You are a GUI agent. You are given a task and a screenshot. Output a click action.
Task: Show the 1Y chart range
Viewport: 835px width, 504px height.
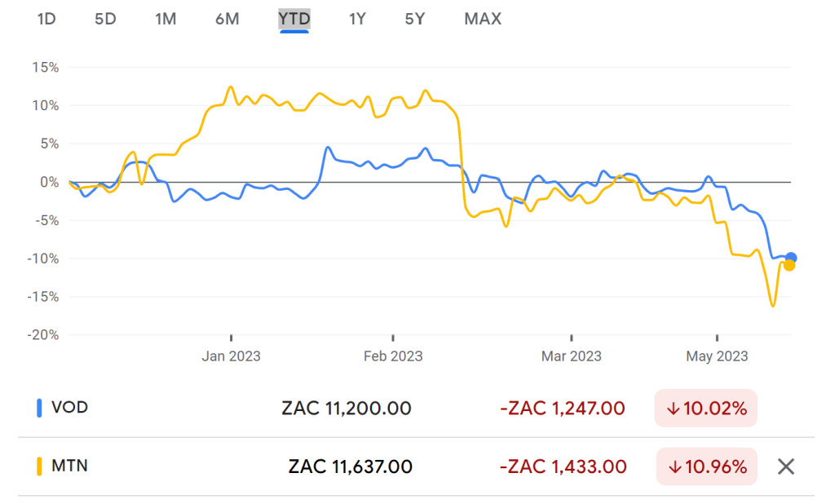[x=357, y=20]
